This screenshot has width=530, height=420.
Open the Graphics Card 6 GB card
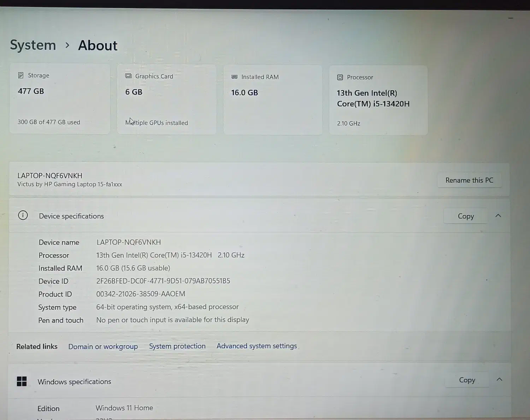click(167, 99)
